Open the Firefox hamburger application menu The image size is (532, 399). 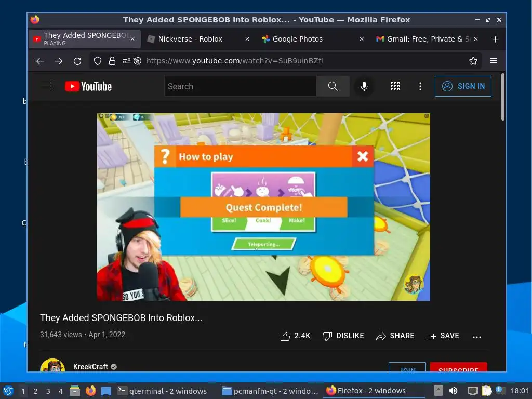click(494, 61)
